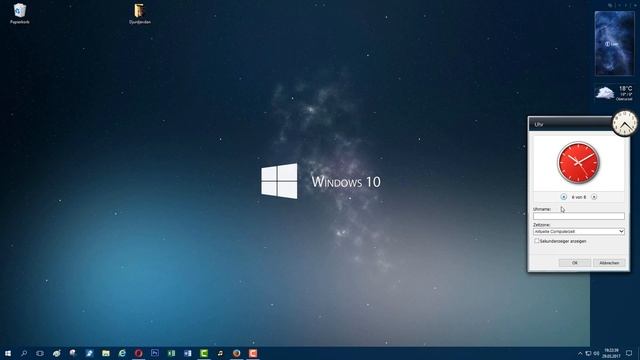Open the Windows Start menu
This screenshot has height=360, width=640.
8,353
